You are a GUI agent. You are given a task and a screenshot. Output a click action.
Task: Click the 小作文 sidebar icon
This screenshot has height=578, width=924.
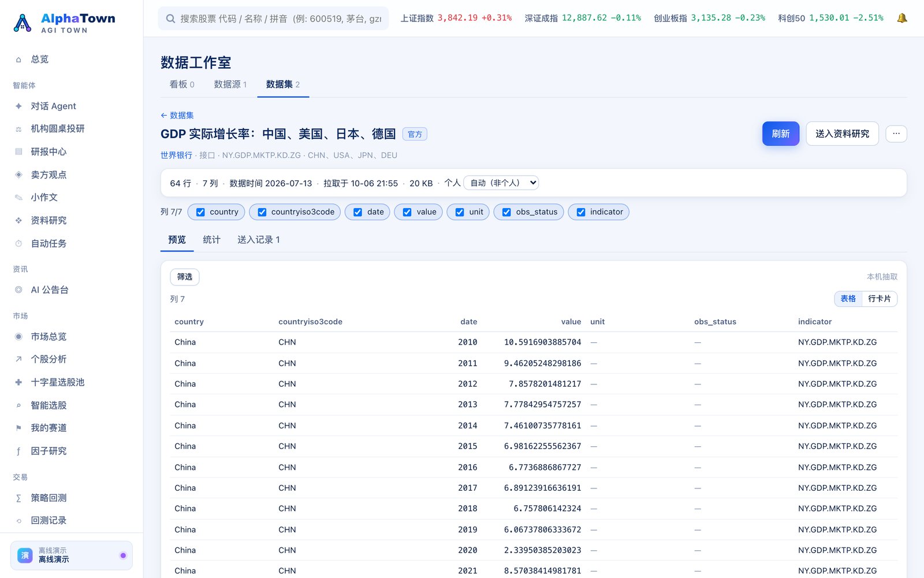click(18, 198)
